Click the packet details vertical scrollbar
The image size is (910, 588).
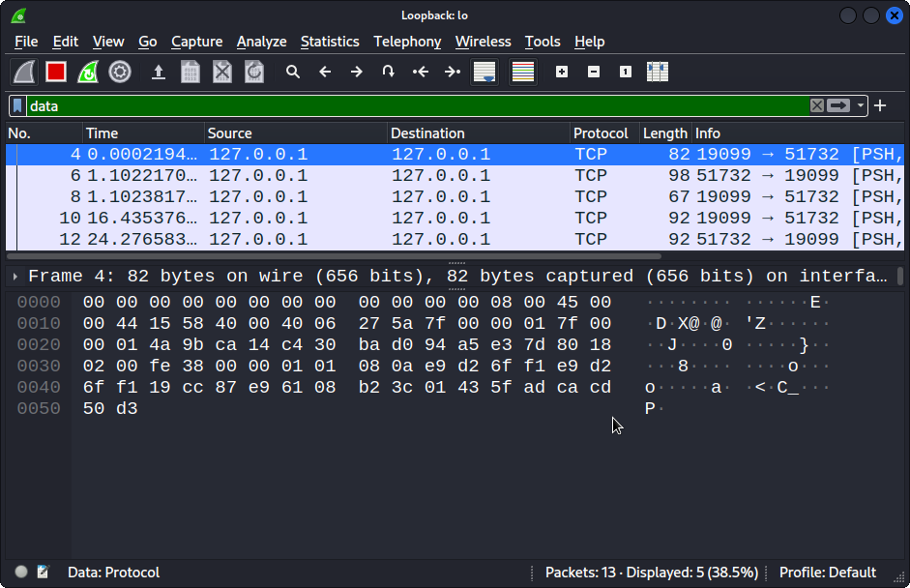900,276
